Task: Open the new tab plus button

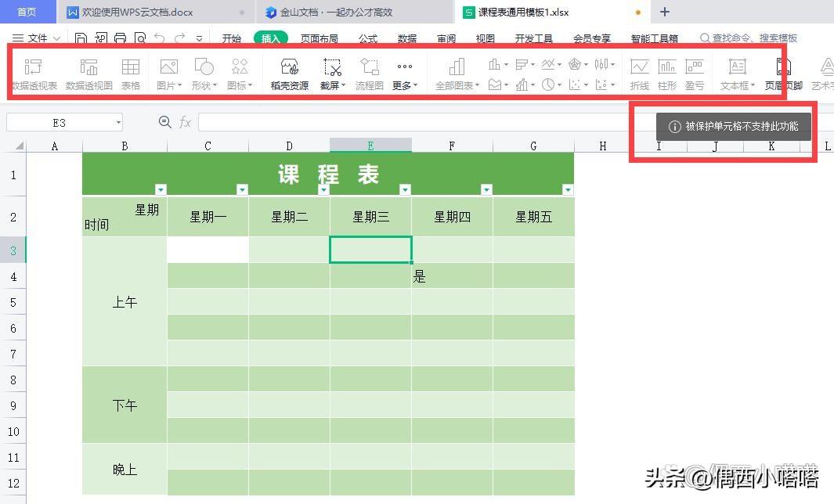Action: (x=664, y=12)
